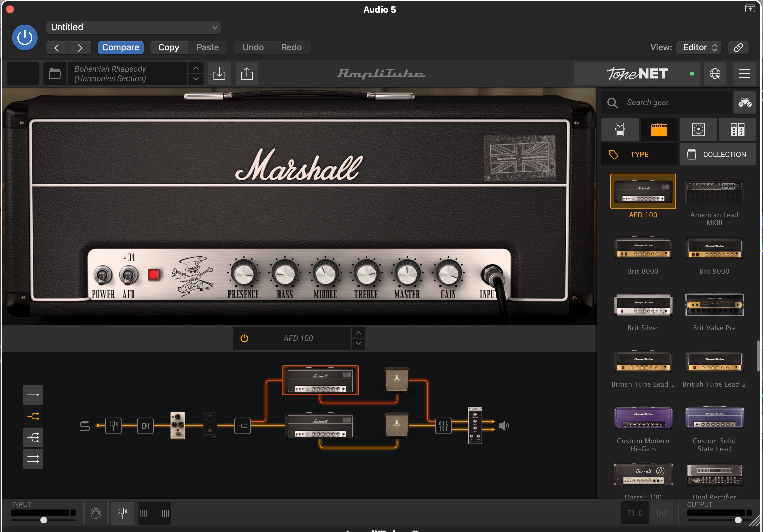Toggle AFD 100 module power icon

click(x=244, y=338)
